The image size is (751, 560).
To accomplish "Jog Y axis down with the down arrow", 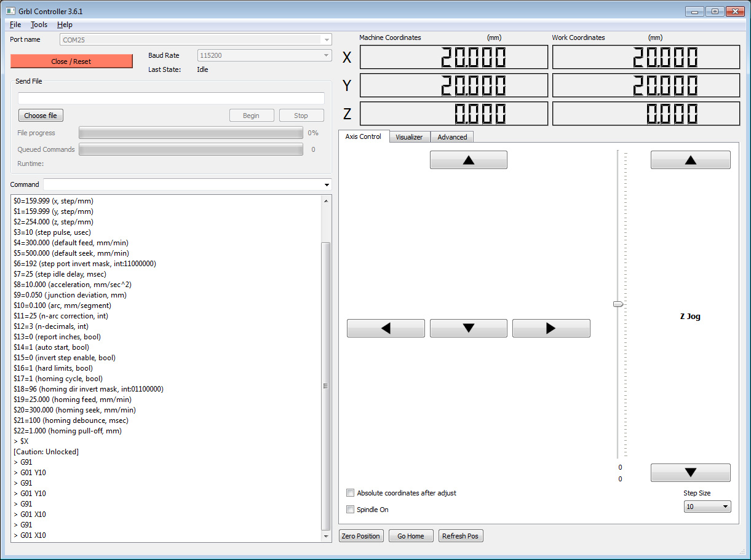I will pyautogui.click(x=468, y=328).
